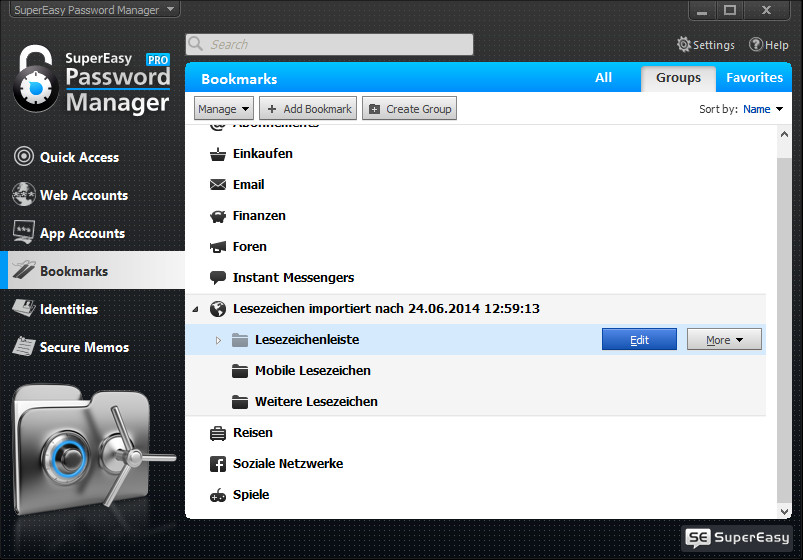Screen dimensions: 803x560
Task: Switch to the Groups tab
Action: coord(678,78)
